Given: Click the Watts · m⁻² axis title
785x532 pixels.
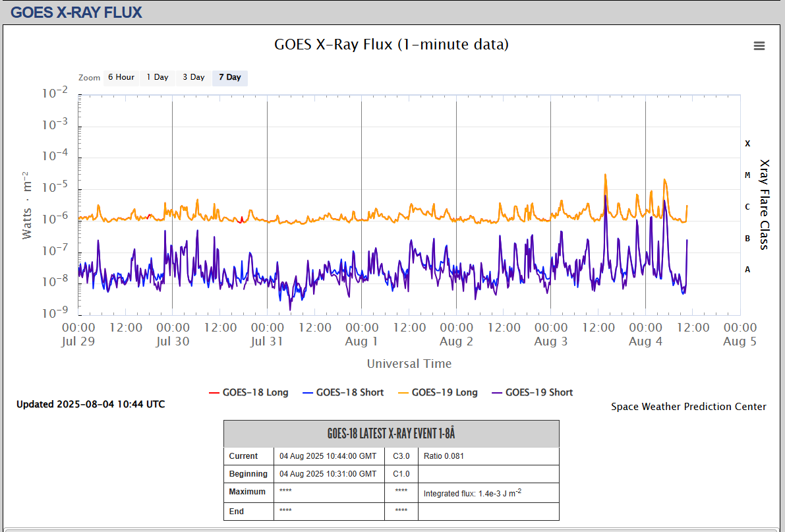Looking at the screenshot, I should click(x=26, y=206).
